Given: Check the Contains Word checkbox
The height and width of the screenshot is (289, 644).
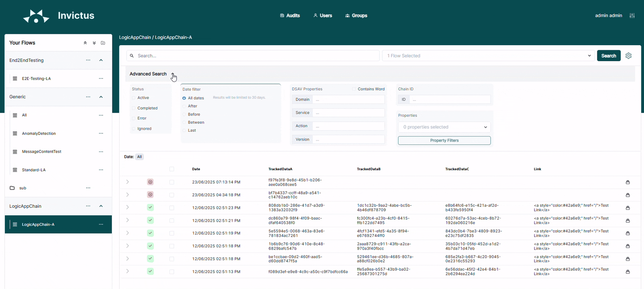Looking at the screenshot, I should pos(354,89).
